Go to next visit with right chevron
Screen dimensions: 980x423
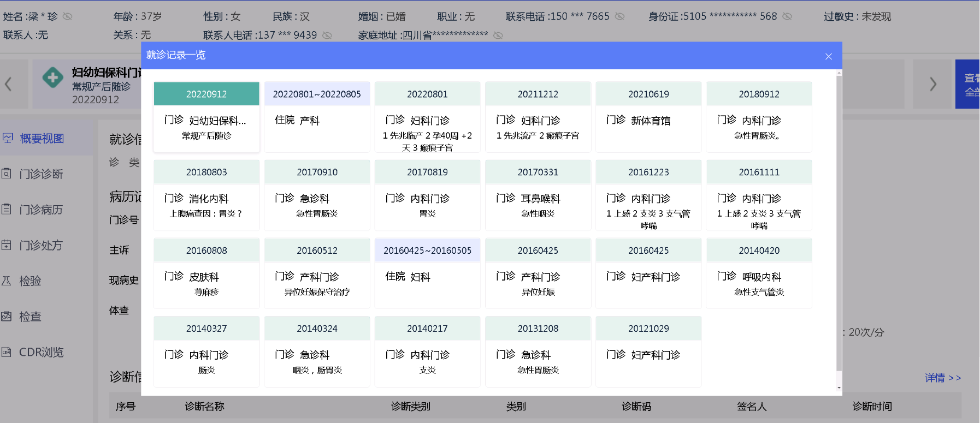[x=933, y=84]
